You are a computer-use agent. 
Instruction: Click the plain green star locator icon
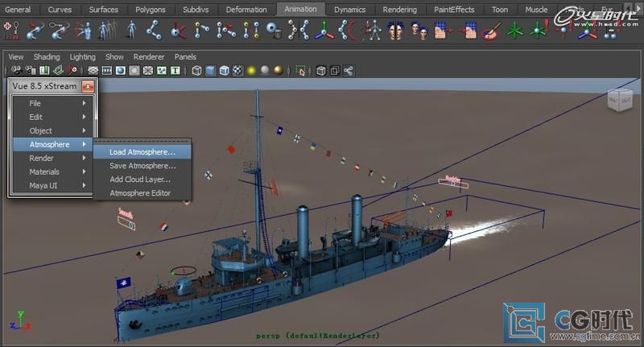click(515, 31)
